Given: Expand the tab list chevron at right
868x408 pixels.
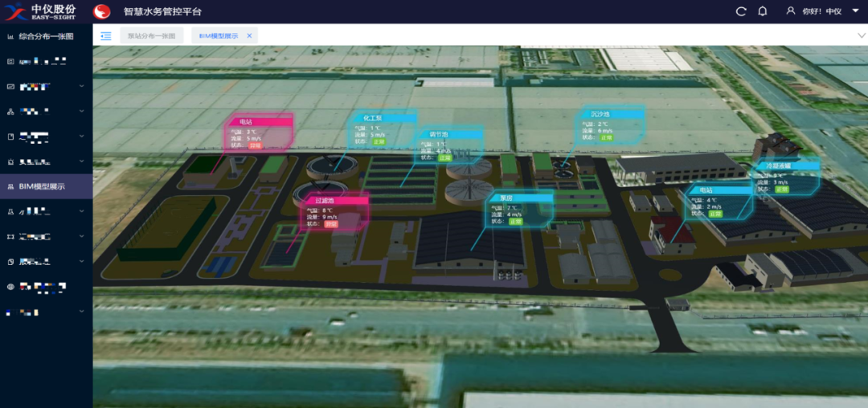Looking at the screenshot, I should point(861,36).
